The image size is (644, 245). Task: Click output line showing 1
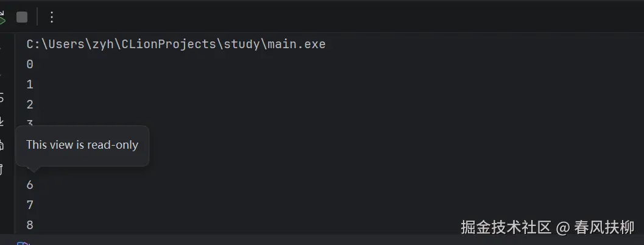point(30,84)
